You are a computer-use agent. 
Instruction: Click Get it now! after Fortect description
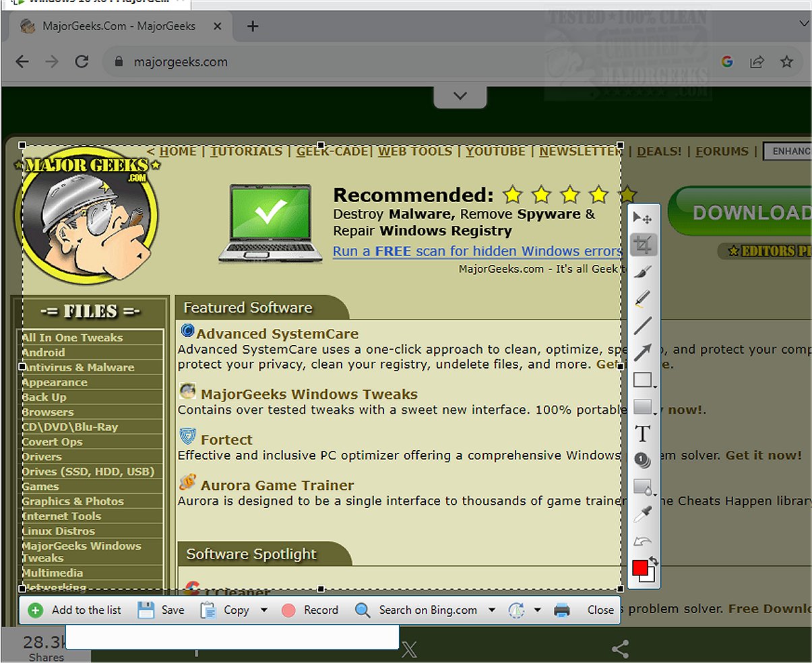(x=763, y=455)
